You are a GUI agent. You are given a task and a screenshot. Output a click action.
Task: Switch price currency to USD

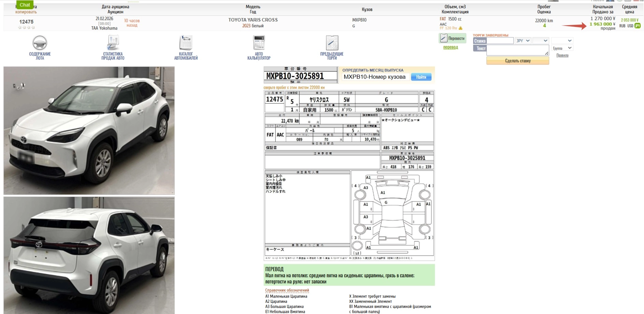[630, 26]
